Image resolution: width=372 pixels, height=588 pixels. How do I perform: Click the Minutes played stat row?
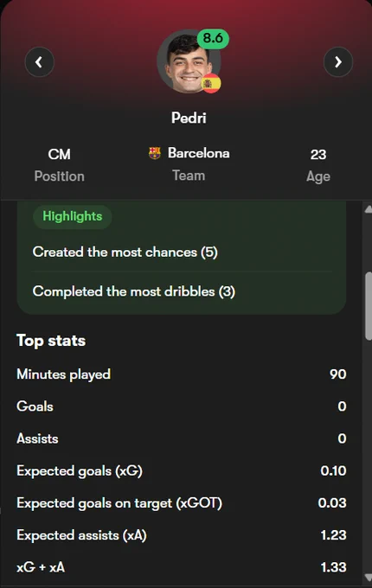(x=182, y=374)
